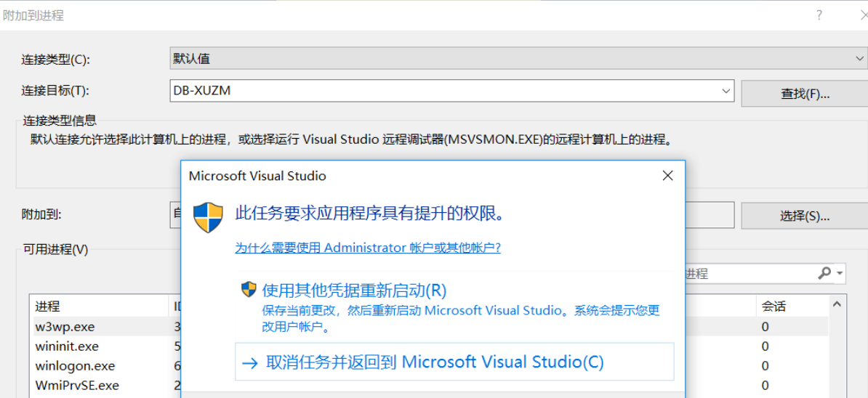Viewport: 868px width, 398px height.
Task: Click the 会话 value 0 in WmiPrvSE.exe row
Action: [x=765, y=385]
